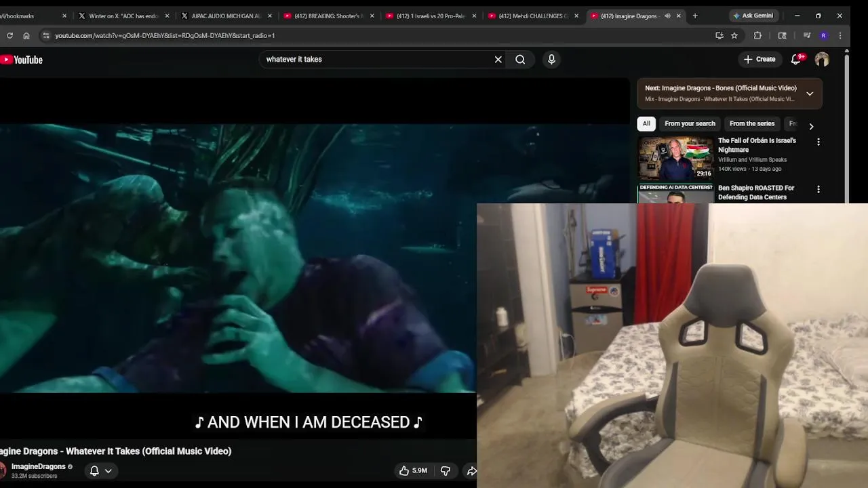Click the browser address bar URL
Screen dimensions: 868x488
(165, 35)
